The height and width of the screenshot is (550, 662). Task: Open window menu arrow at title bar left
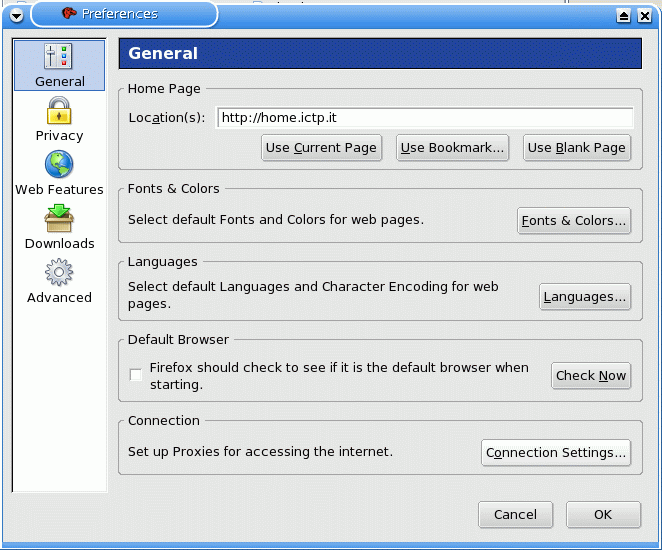click(x=16, y=15)
